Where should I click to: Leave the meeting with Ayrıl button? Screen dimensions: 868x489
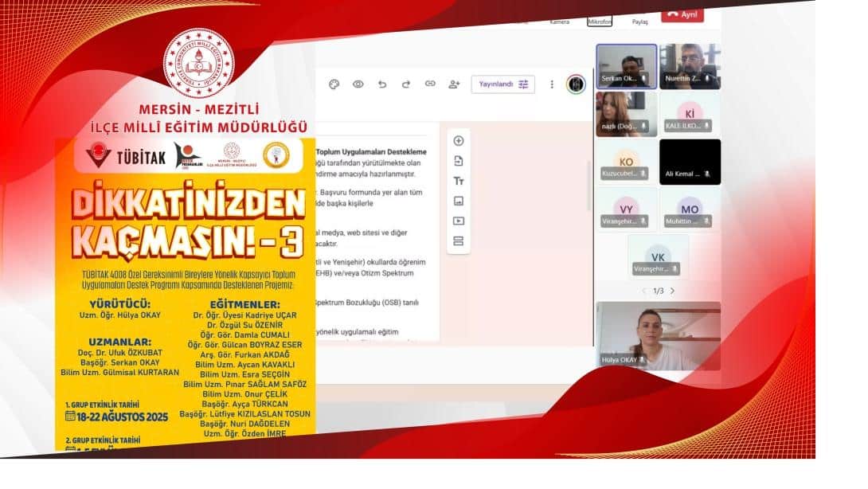tap(682, 15)
